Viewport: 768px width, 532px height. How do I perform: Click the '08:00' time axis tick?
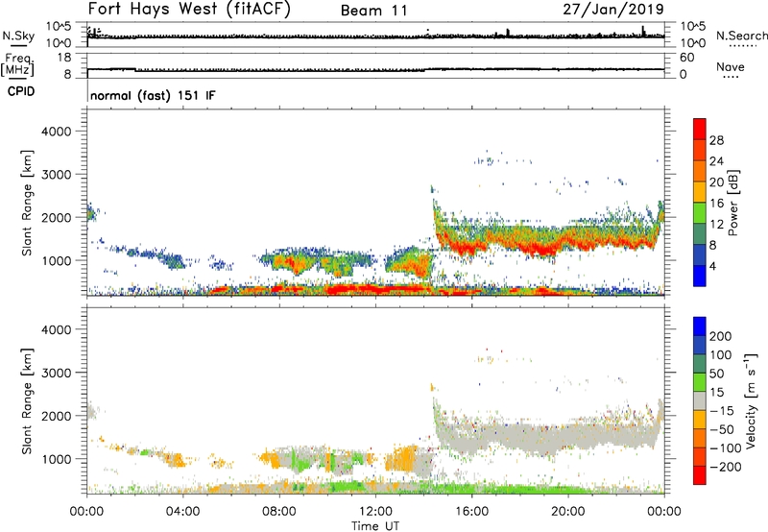coord(279,512)
